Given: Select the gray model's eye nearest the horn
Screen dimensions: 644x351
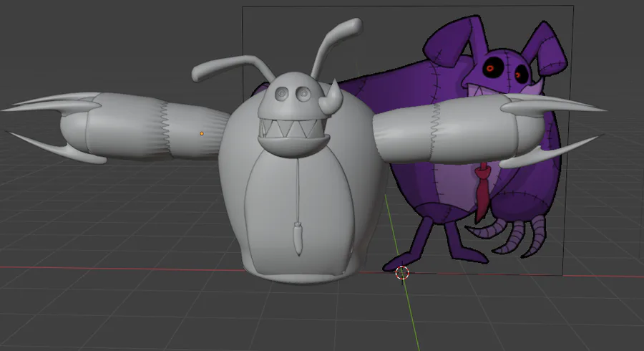Looking at the screenshot, I should tap(303, 94).
